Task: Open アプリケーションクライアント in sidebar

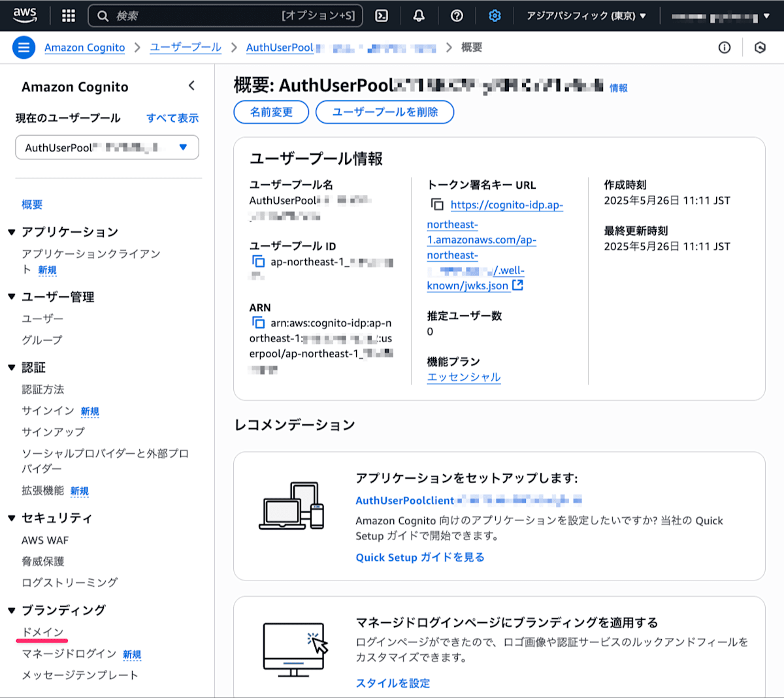Action: 91,261
